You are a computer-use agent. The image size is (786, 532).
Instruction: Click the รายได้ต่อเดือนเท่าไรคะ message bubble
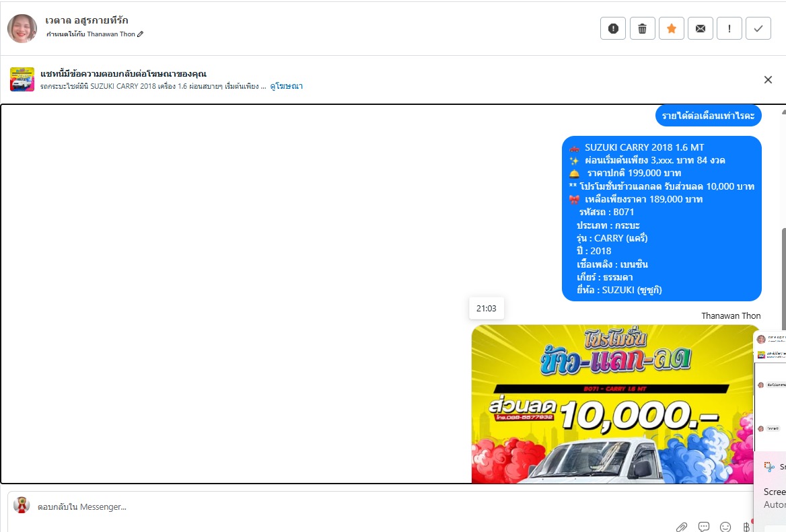pyautogui.click(x=709, y=116)
